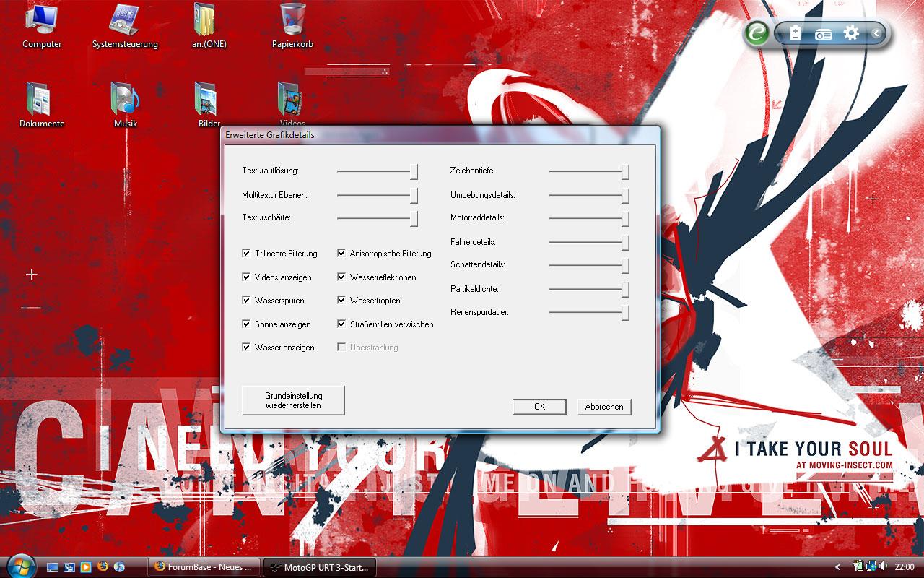Image resolution: width=924 pixels, height=578 pixels.
Task: Click the Erweiterte Grafikdetails title bar
Action: [x=440, y=134]
